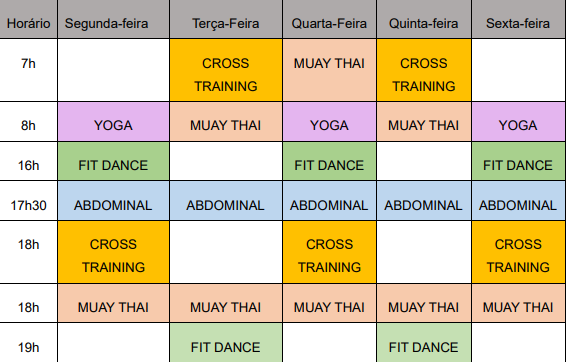Click Wednesday 16h FIT DANCE cell

(330, 161)
